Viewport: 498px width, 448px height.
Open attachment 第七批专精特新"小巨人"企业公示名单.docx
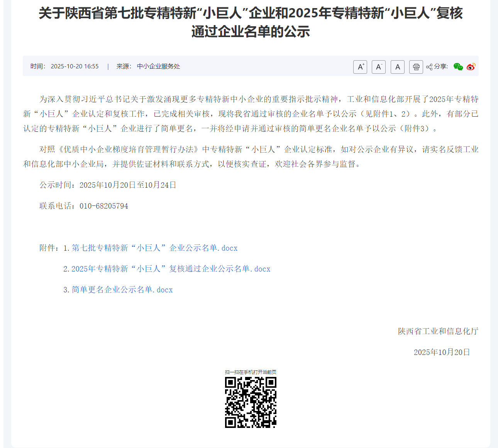tap(154, 248)
